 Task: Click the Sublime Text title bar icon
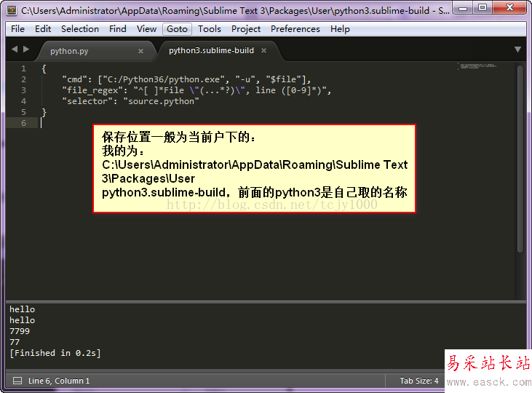click(12, 10)
